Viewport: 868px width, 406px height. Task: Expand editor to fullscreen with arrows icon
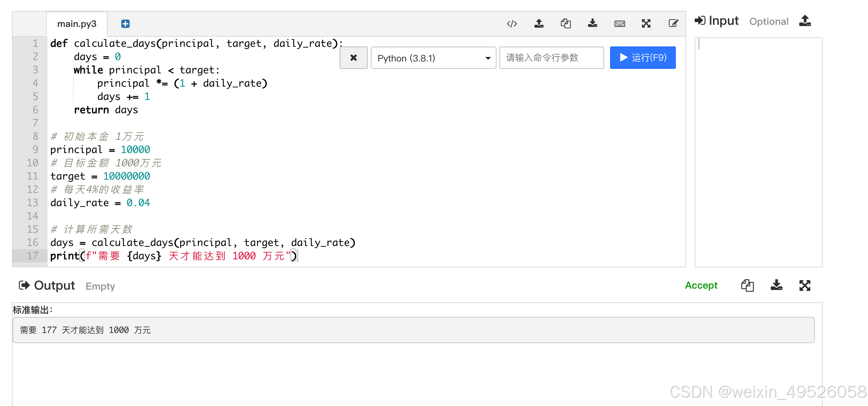click(x=646, y=24)
